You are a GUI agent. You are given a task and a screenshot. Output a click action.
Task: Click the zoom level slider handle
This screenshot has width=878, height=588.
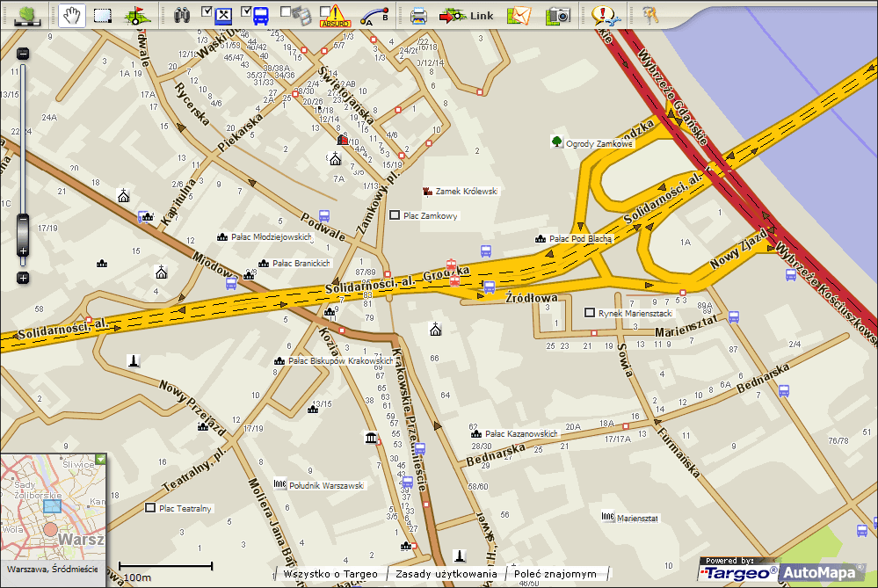(x=23, y=232)
